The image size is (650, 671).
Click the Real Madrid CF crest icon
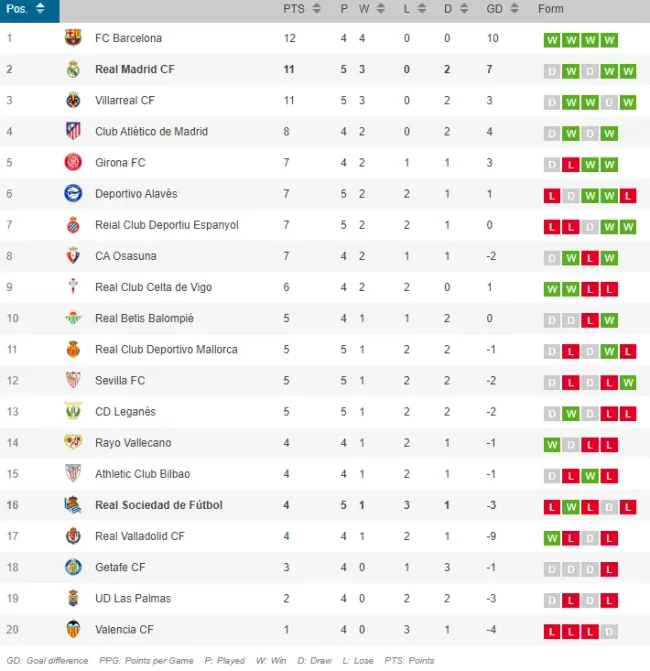tap(73, 69)
